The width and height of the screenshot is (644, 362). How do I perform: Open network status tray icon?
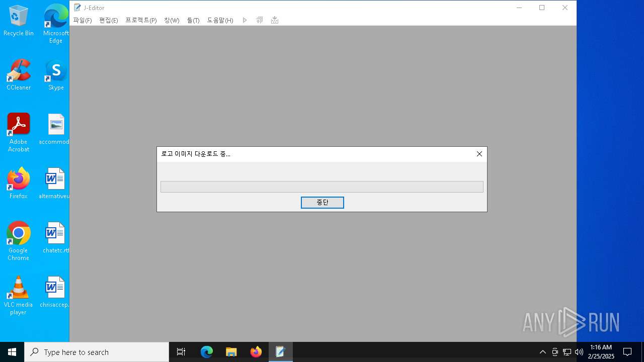(567, 352)
